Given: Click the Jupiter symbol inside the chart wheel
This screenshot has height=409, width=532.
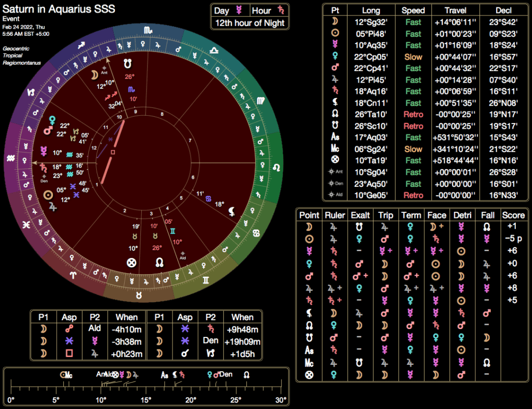Looking at the screenshot, I should pos(52,207).
